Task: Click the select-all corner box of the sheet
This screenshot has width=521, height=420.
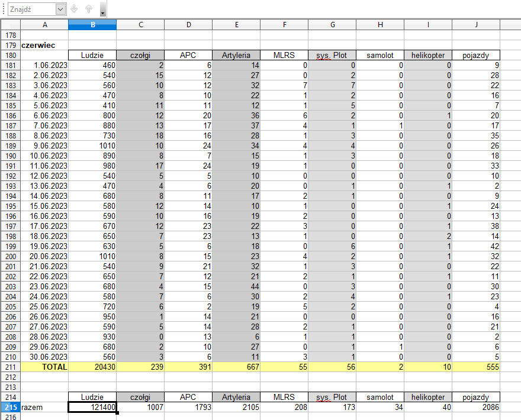Action: [11, 25]
